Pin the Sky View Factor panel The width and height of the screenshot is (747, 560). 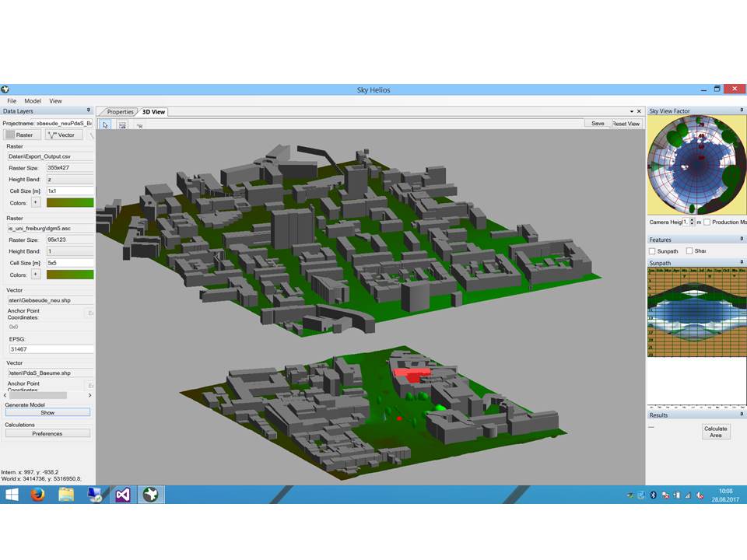tap(742, 111)
